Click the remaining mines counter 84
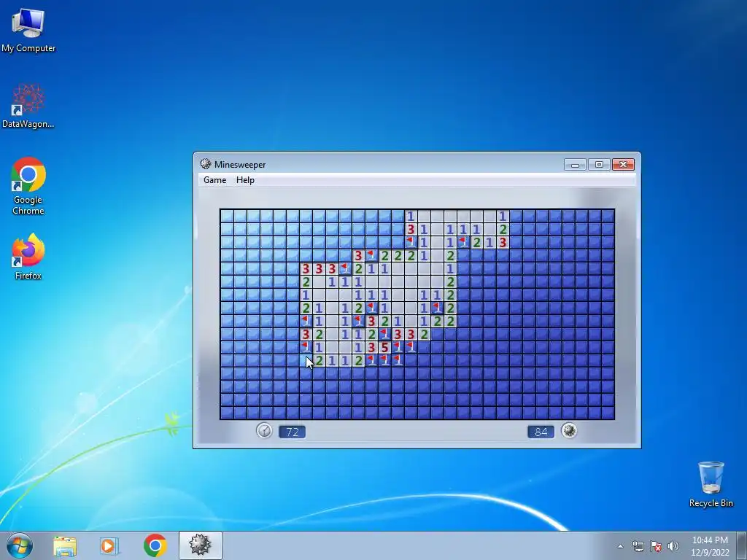The image size is (747, 560). 541,432
